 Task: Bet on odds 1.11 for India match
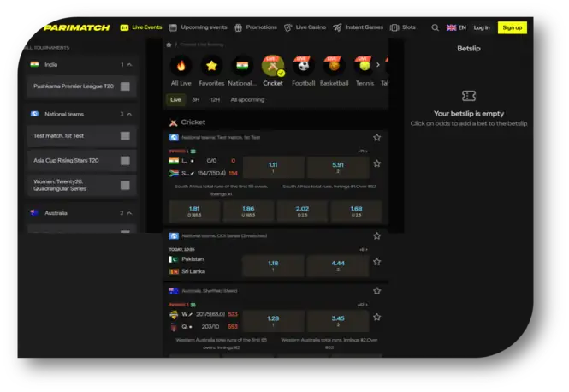273,167
